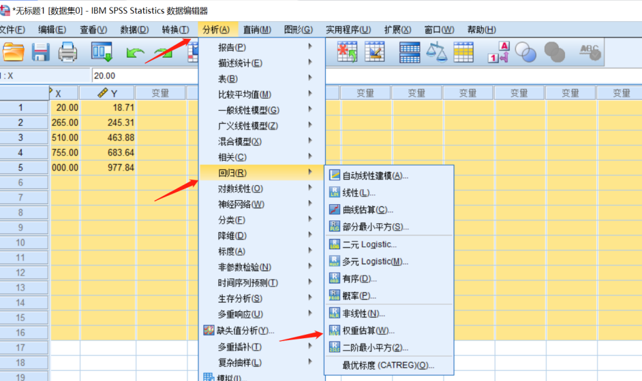Open the 直销(M) menu

[x=257, y=29]
